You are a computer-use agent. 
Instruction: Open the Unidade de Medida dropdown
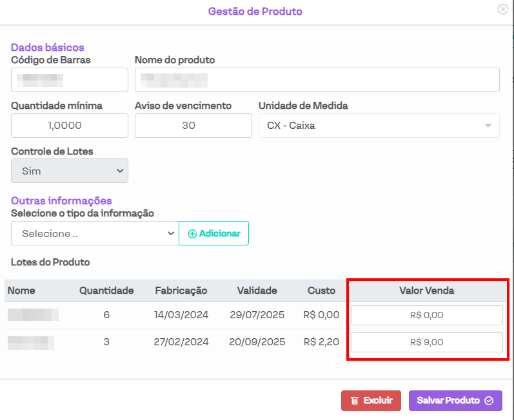[x=379, y=126]
